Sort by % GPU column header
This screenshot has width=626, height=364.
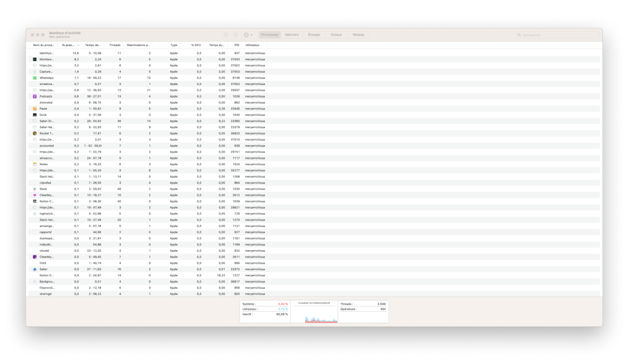(196, 45)
